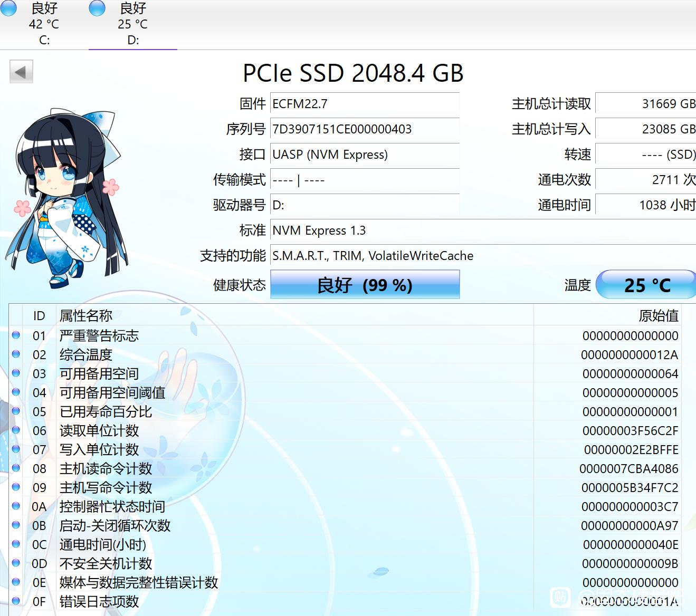This screenshot has width=696, height=616.
Task: Select the 控制器忙状态时间 attribute name
Action: [112, 506]
